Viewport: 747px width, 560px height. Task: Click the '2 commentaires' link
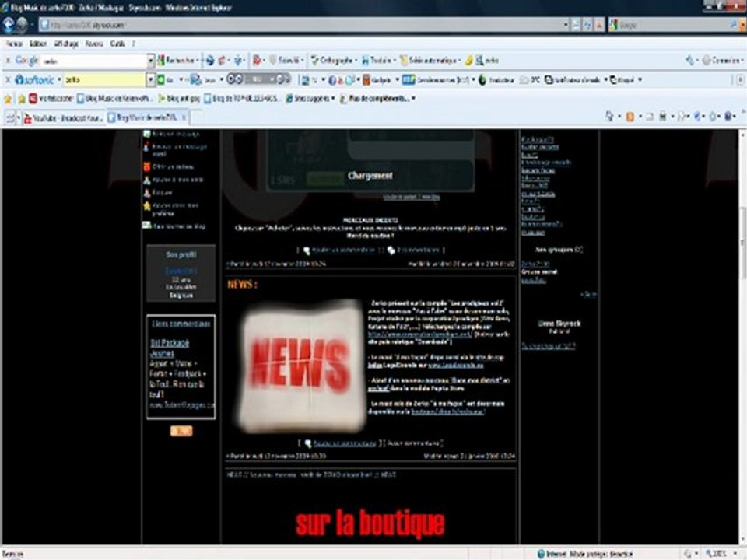point(418,250)
